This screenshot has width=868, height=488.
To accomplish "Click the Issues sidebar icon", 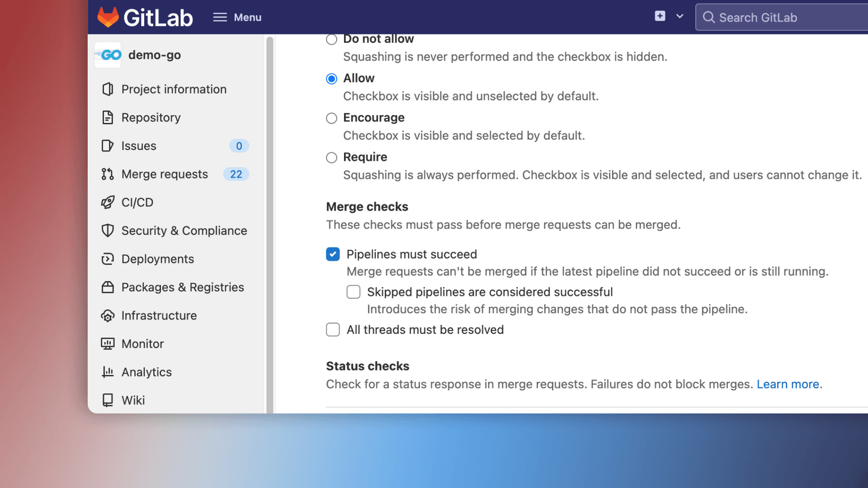I will tap(107, 146).
